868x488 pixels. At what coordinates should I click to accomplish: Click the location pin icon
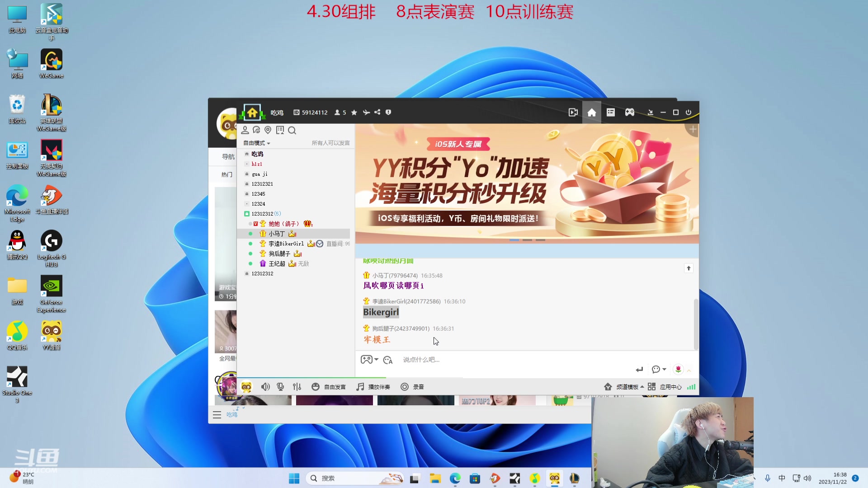tap(268, 130)
